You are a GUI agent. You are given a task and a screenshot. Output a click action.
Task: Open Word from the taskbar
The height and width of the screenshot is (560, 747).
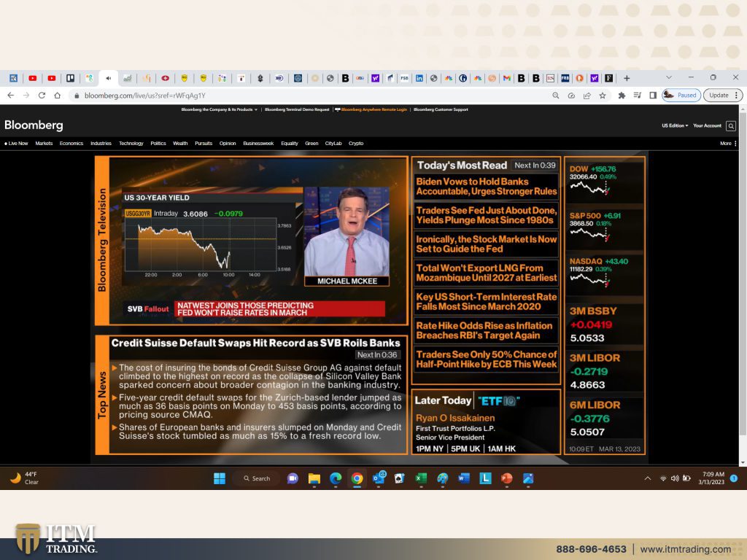click(x=464, y=478)
